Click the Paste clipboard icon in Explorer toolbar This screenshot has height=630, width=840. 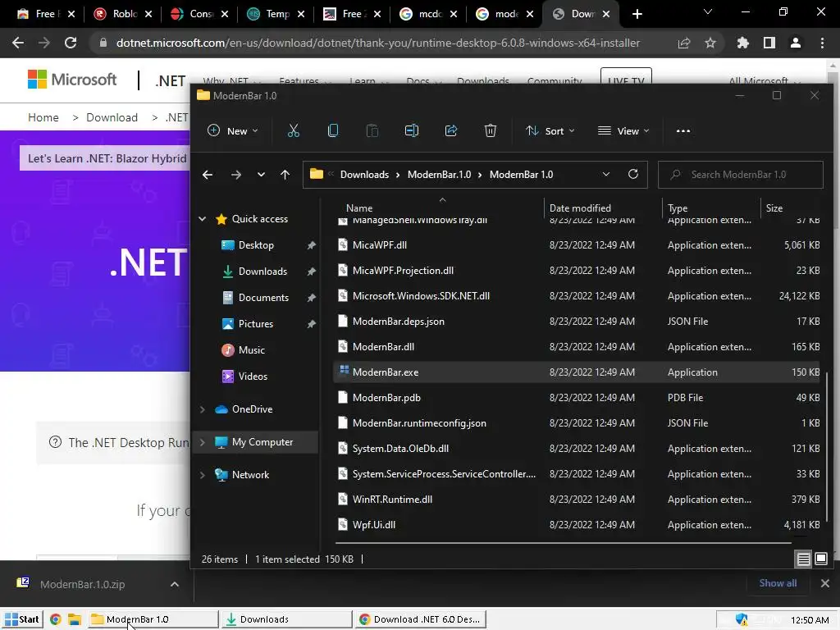point(372,130)
